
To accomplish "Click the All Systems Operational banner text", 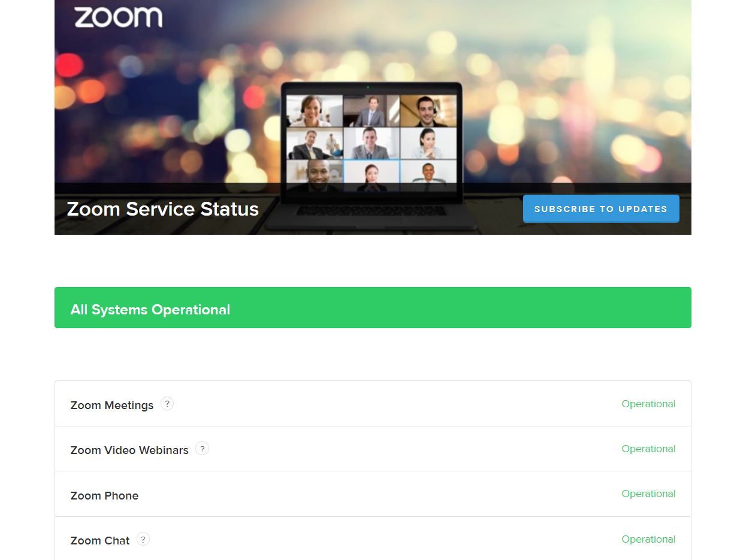I will [x=150, y=310].
